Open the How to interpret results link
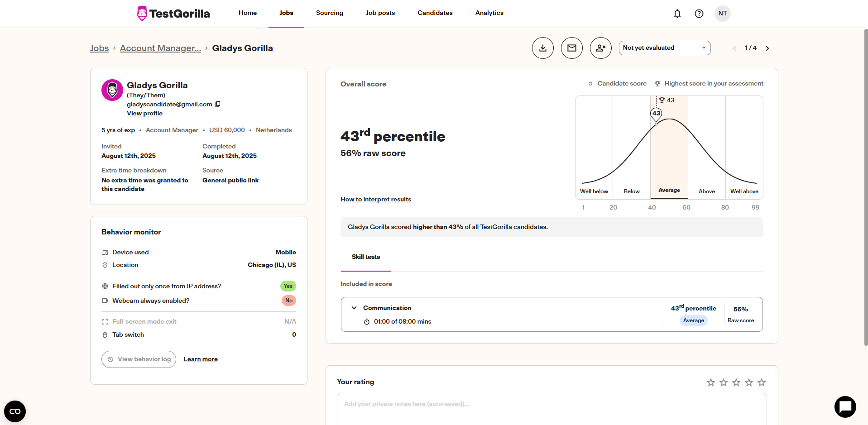This screenshot has width=868, height=425. coord(375,200)
